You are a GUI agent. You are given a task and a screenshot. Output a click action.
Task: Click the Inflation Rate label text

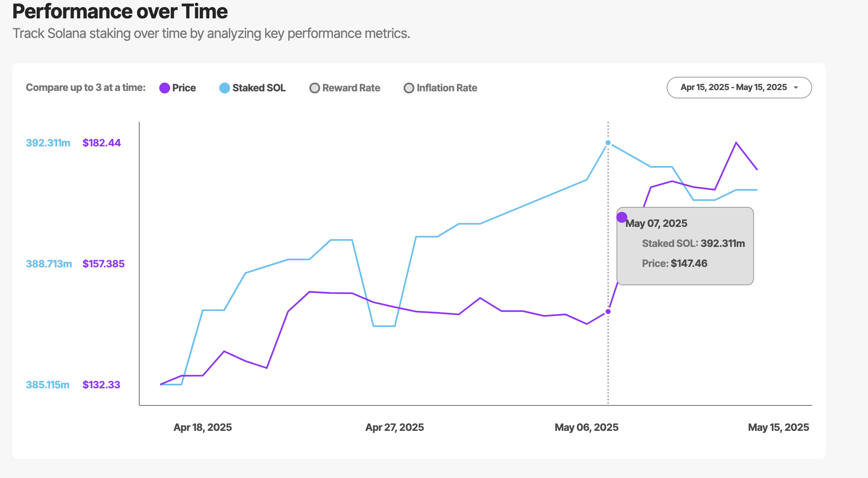point(447,88)
